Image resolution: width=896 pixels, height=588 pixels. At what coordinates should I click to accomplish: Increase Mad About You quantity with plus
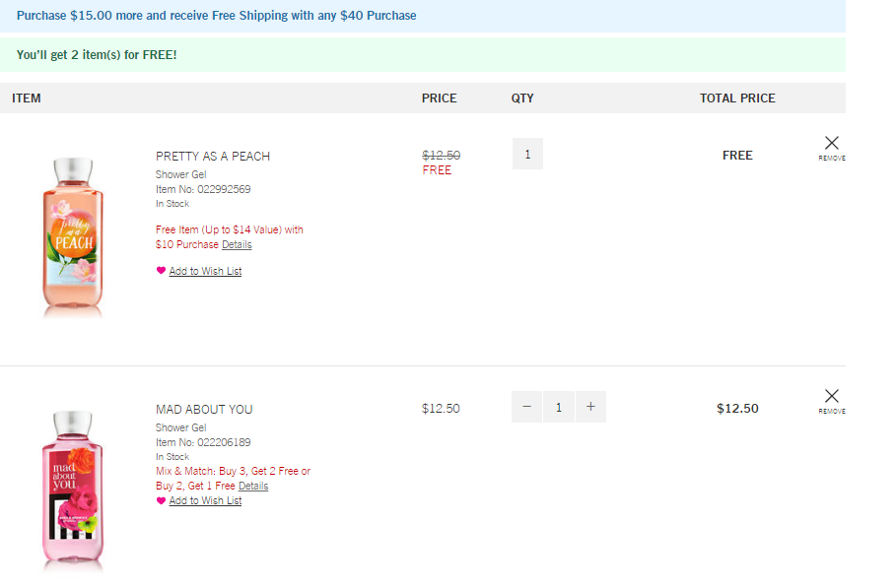[x=590, y=407]
